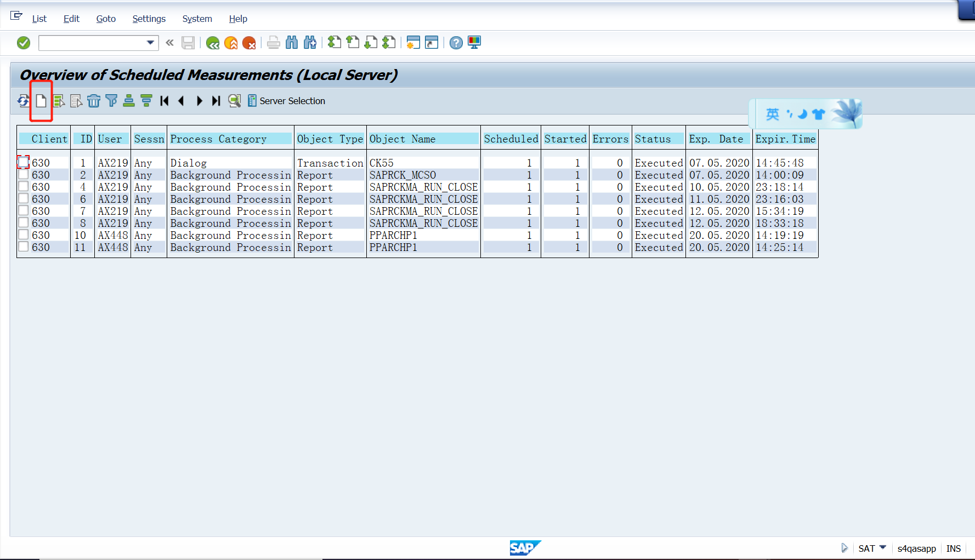This screenshot has height=560, width=975.
Task: Select the checkbox for row ID 1
Action: click(x=23, y=162)
